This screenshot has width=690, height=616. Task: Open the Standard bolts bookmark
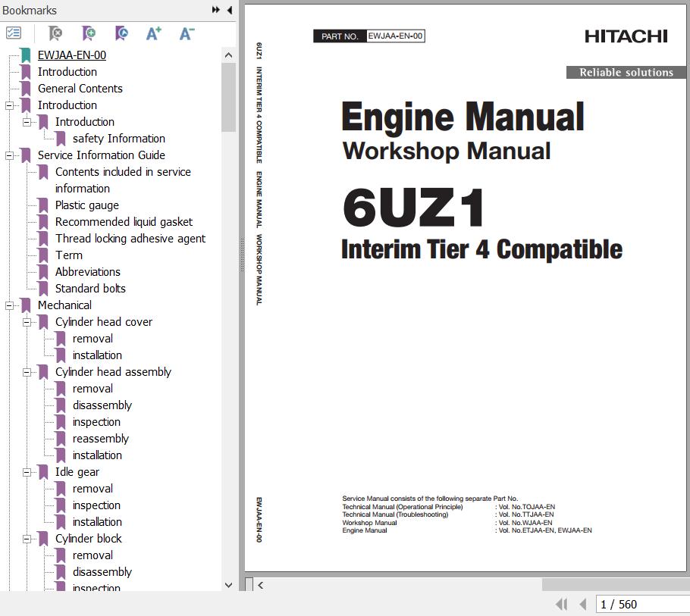point(90,289)
